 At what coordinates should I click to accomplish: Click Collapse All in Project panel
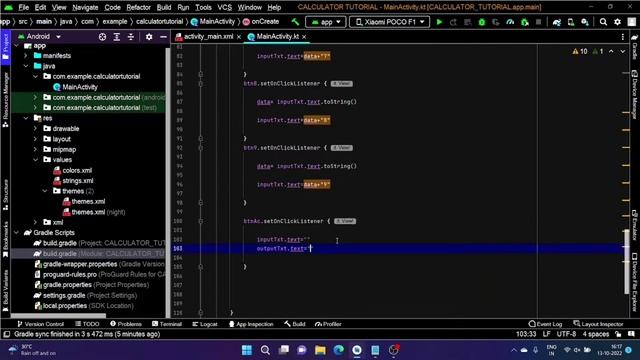coord(131,37)
